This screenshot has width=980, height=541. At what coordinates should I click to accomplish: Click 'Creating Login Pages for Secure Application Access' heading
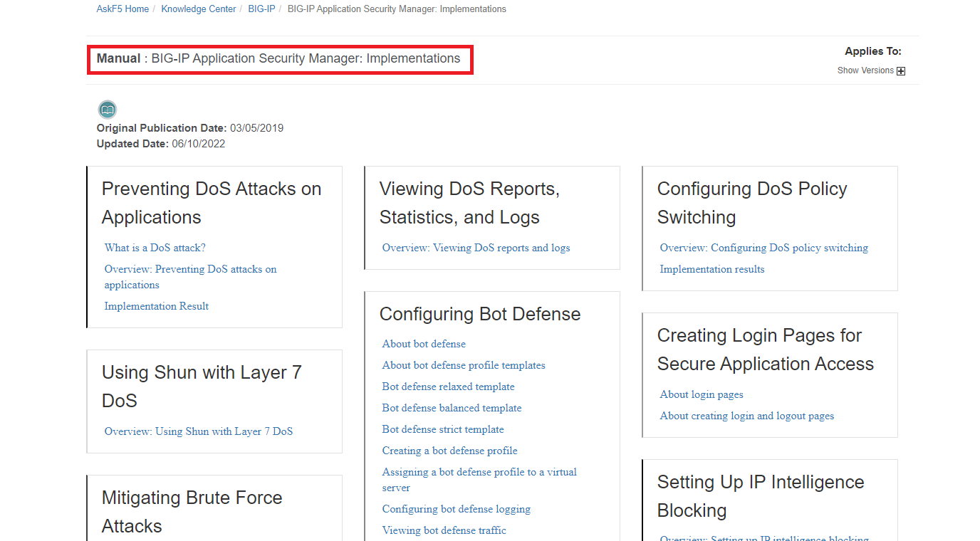pyautogui.click(x=766, y=350)
